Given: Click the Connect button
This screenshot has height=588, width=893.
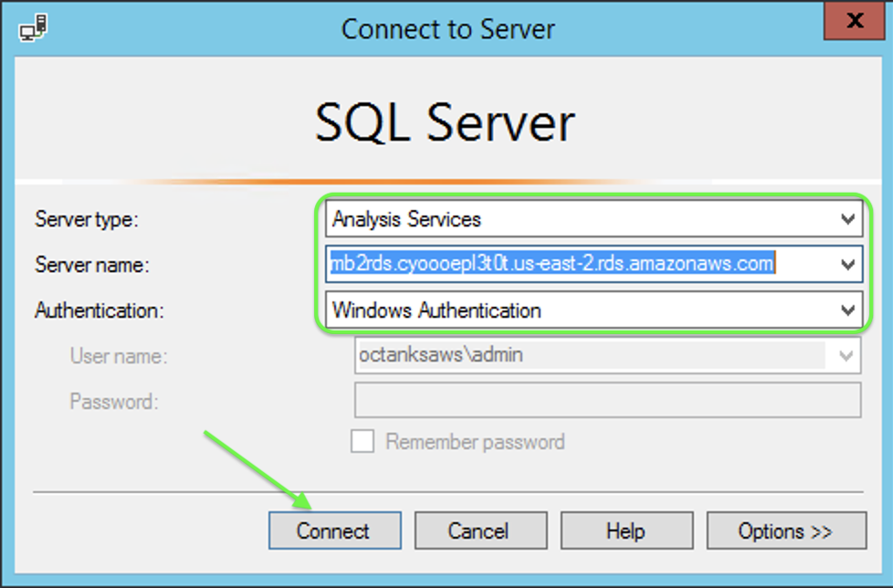Looking at the screenshot, I should pos(335,530).
